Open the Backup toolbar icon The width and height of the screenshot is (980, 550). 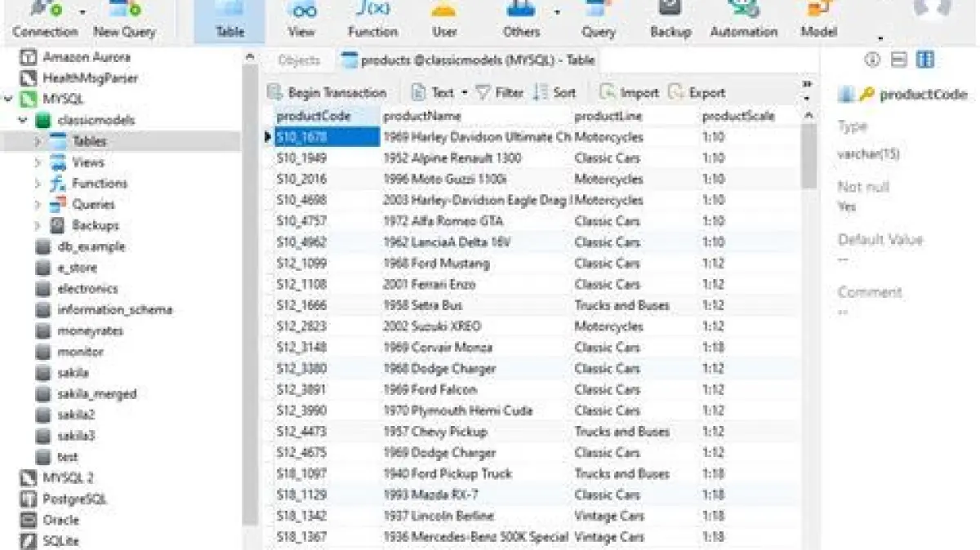coord(670,18)
